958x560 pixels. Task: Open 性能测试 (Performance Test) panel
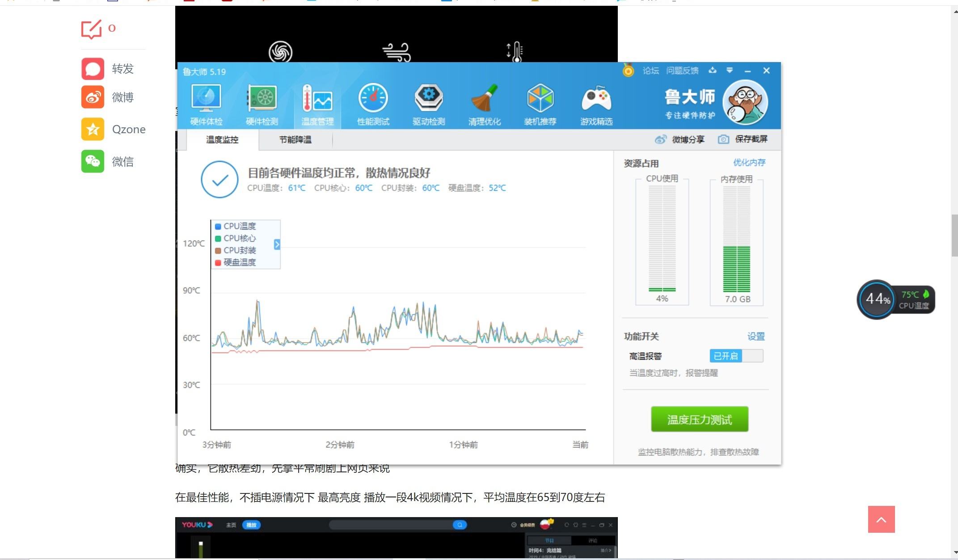(x=372, y=103)
